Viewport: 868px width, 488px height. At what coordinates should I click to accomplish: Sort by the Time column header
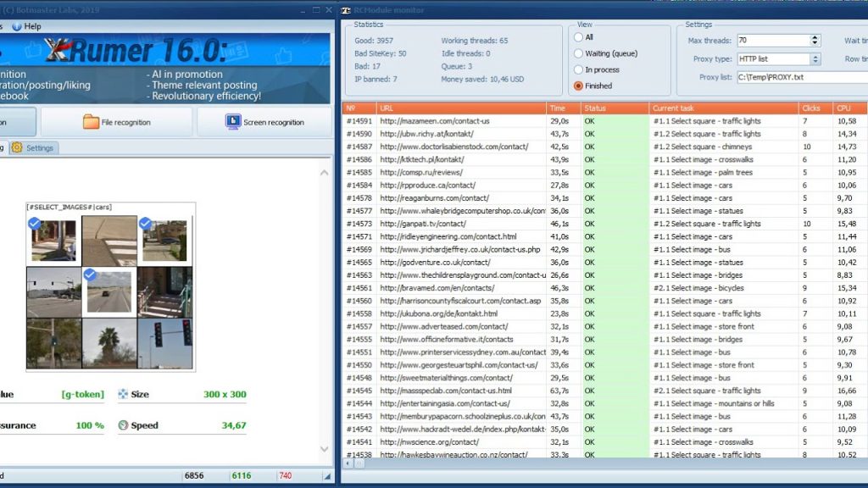564,108
